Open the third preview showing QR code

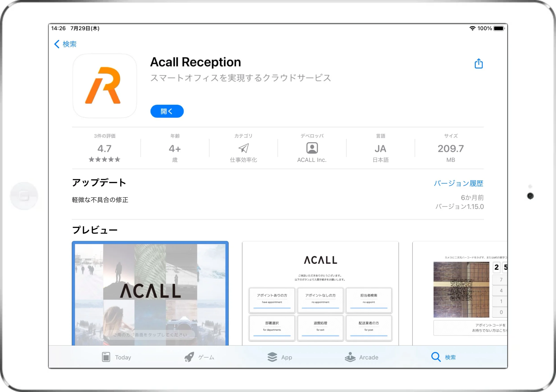(460, 293)
